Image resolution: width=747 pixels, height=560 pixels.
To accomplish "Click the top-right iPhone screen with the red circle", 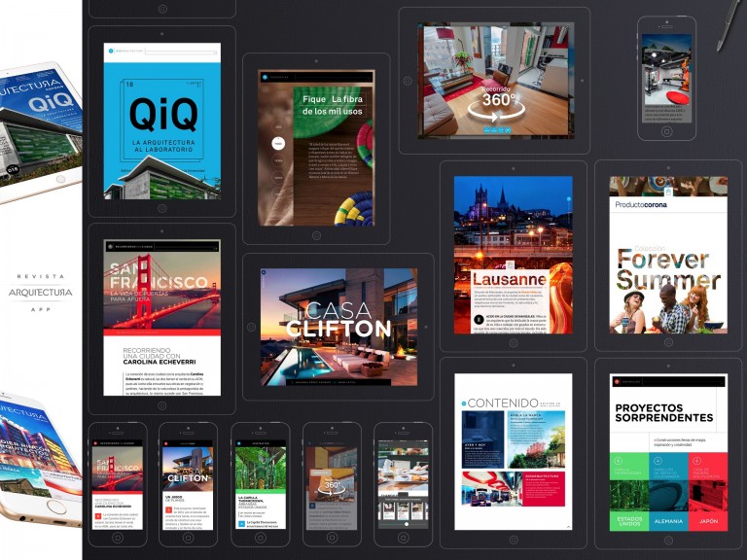I will pos(666,79).
